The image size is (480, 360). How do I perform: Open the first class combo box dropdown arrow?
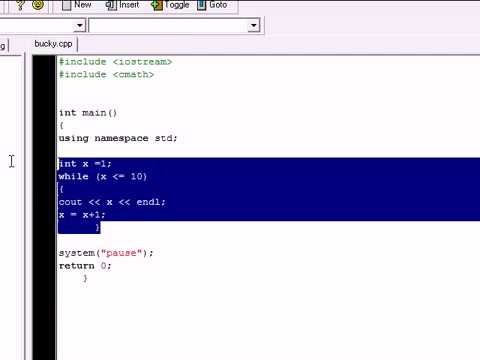[80, 25]
